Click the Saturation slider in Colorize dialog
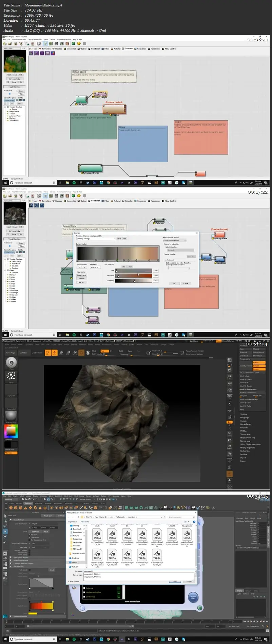The image size is (272, 644). (x=134, y=276)
